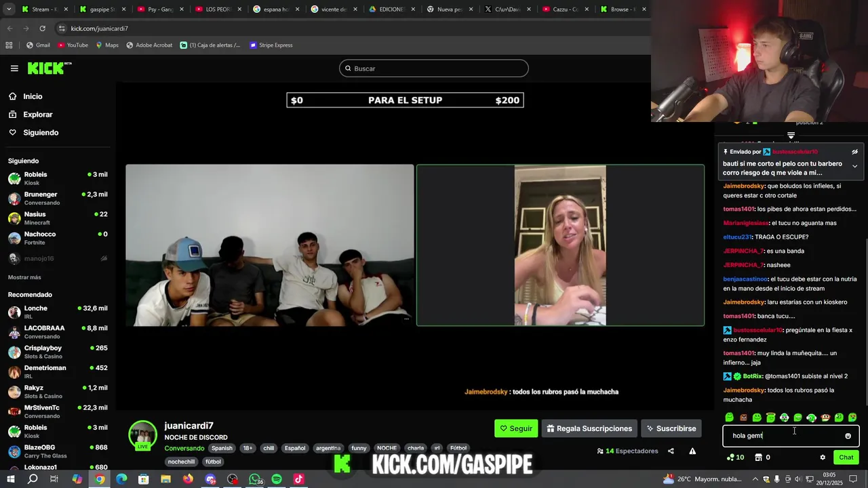The width and height of the screenshot is (868, 488).
Task: Open the emoji picker in chat input
Action: pyautogui.click(x=848, y=436)
